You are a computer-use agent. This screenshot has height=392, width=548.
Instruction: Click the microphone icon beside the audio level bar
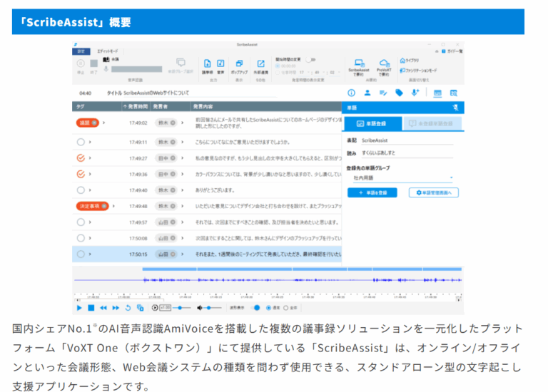(x=106, y=68)
